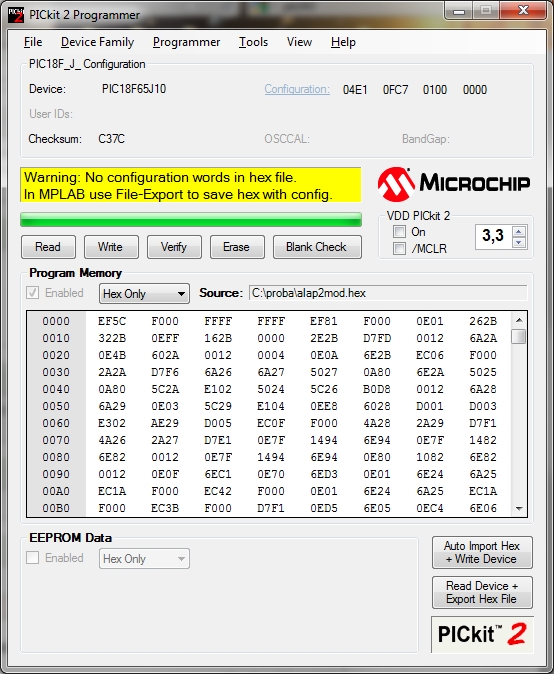Decrease VDD voltage with down arrow
The image size is (554, 674).
coord(519,242)
